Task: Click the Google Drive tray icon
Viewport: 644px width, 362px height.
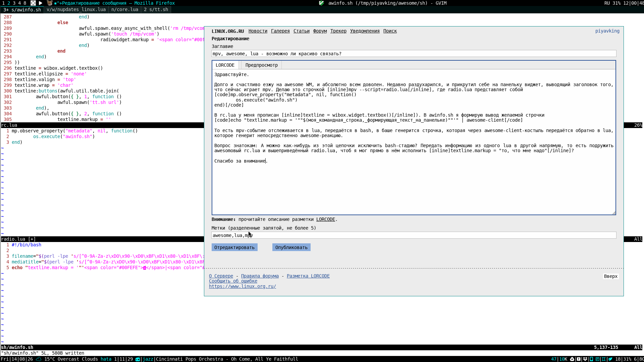Action: tap(572, 359)
